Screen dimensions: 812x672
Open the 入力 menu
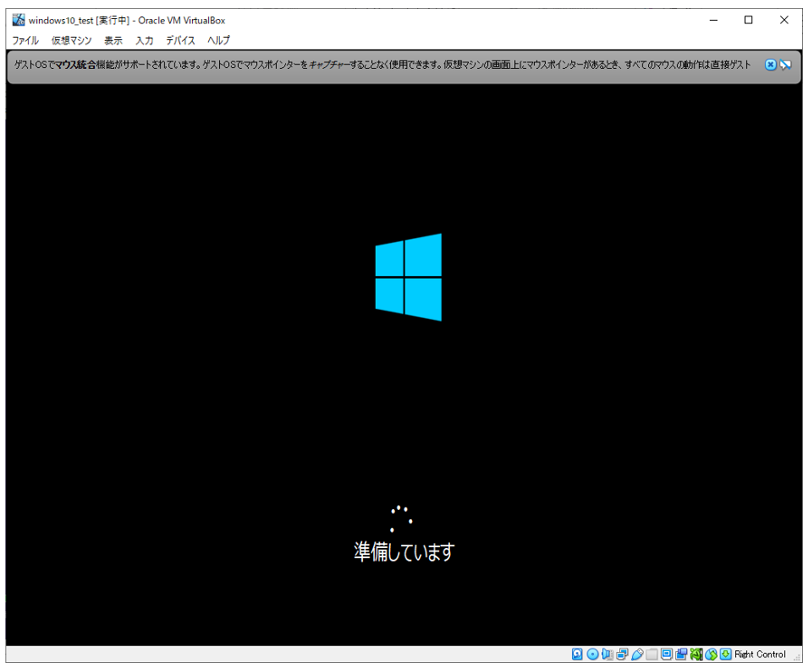[145, 41]
